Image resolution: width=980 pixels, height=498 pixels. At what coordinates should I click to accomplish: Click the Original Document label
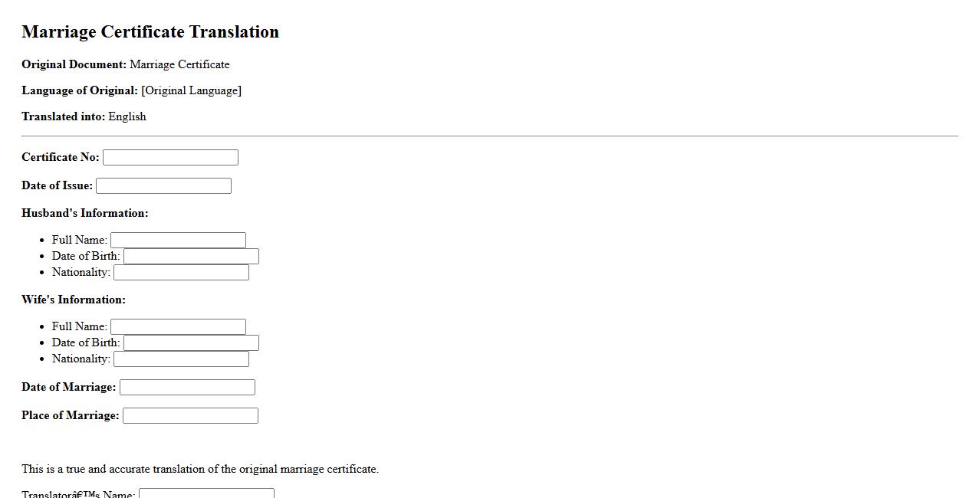pos(74,64)
